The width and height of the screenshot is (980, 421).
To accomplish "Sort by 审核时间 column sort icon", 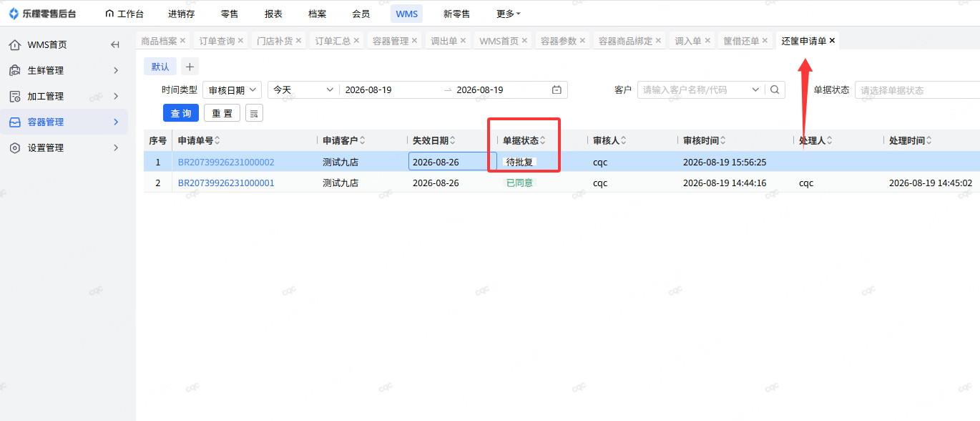I will [722, 140].
